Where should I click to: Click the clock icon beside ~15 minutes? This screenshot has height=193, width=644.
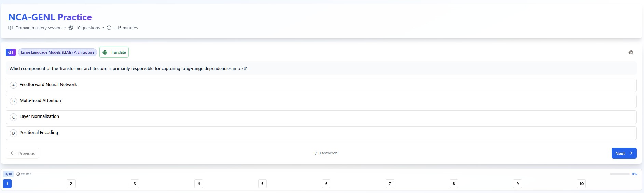click(109, 28)
